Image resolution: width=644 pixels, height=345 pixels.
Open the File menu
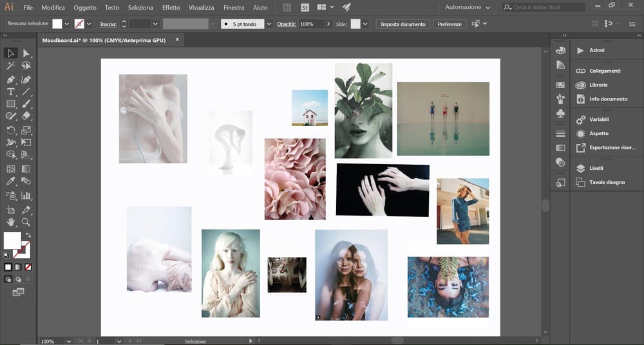click(28, 7)
